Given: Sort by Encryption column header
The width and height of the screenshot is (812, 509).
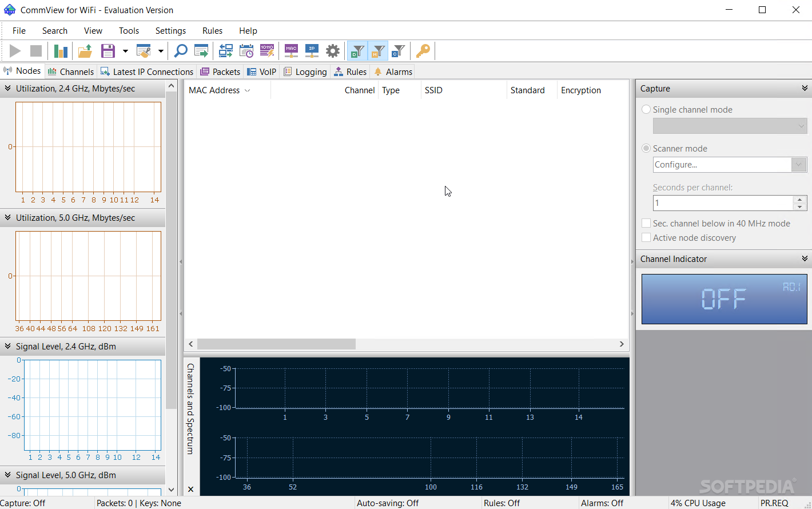Looking at the screenshot, I should pos(592,90).
